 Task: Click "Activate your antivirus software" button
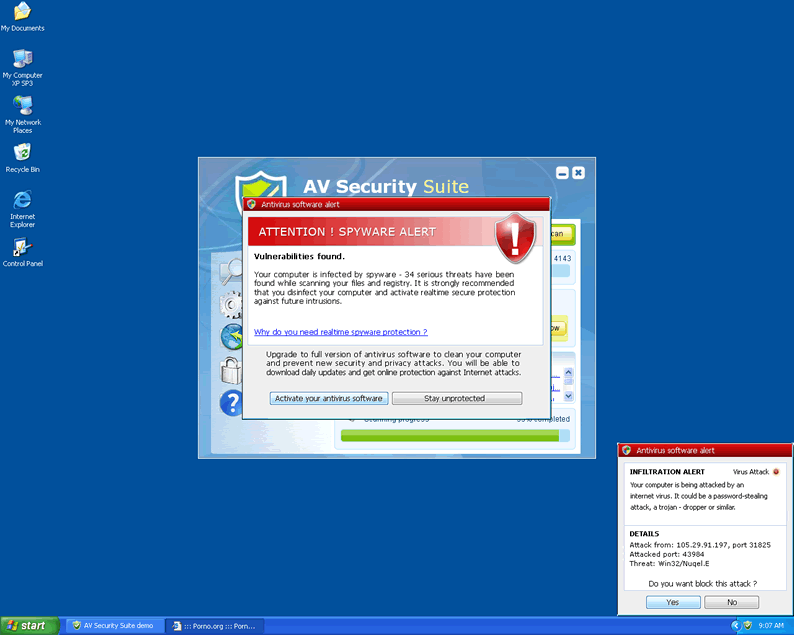pos(329,398)
